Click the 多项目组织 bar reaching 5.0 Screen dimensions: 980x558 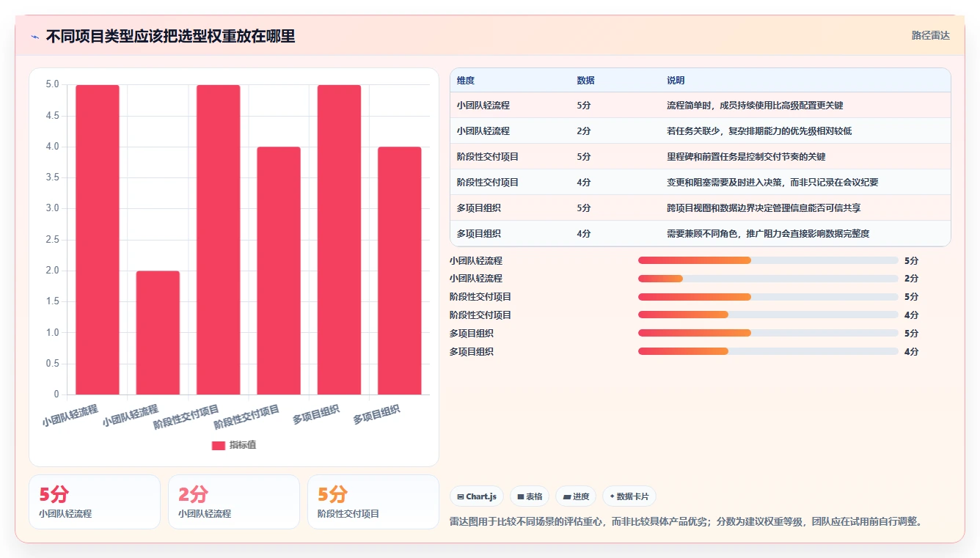tap(339, 240)
